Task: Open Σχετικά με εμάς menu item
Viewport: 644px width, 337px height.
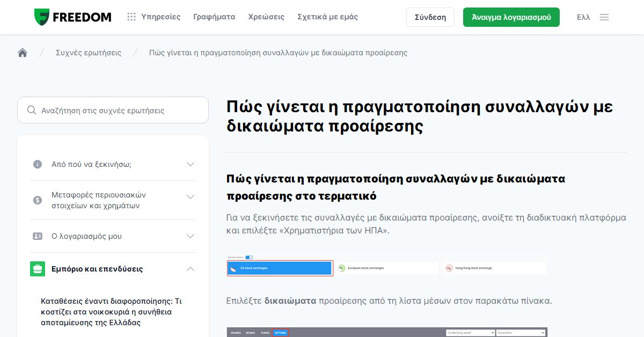Action: [327, 17]
